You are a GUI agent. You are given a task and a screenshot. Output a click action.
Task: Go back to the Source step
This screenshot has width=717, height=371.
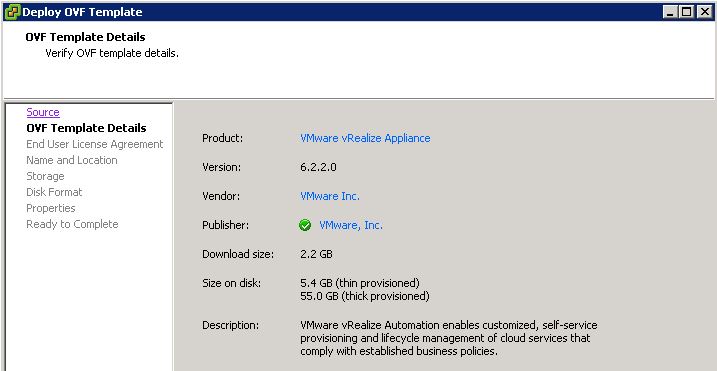[43, 112]
